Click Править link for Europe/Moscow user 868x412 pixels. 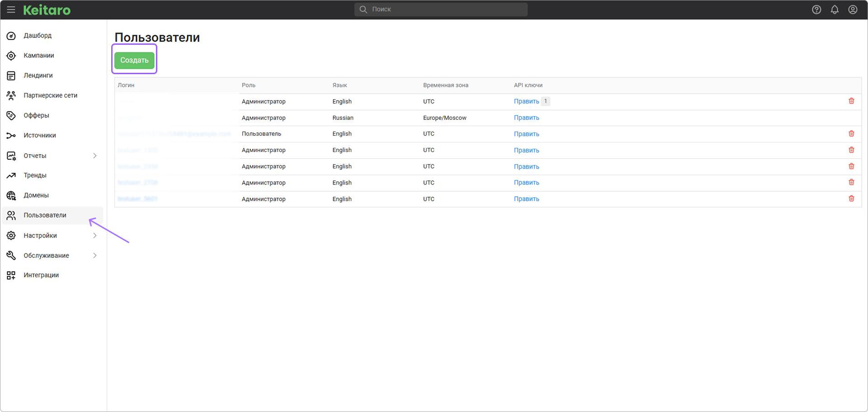(526, 118)
